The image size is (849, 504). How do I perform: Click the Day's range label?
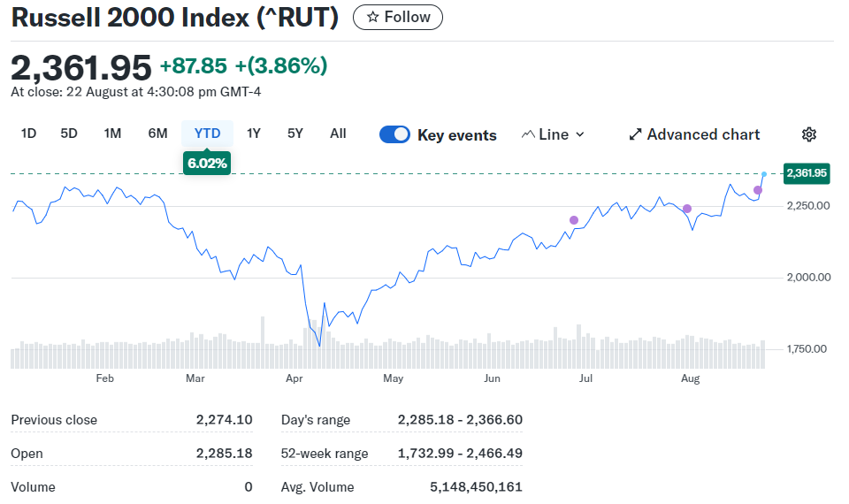316,419
